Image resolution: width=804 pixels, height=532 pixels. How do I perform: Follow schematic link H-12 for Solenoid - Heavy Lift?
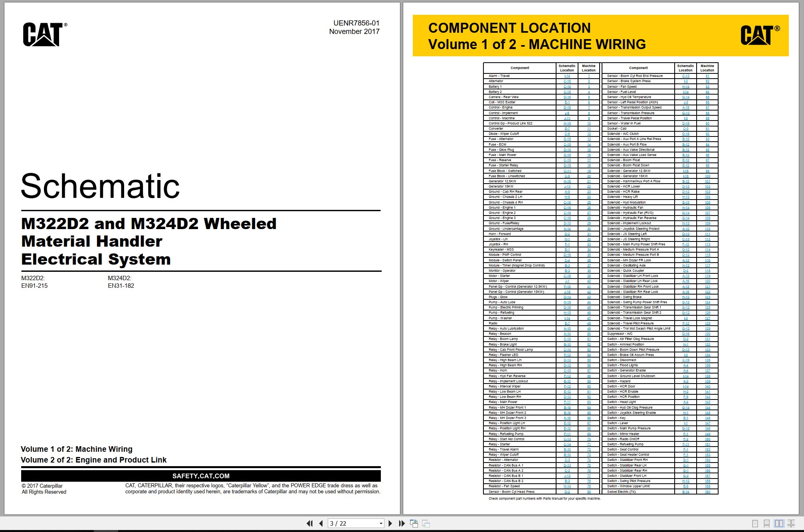[x=685, y=197]
